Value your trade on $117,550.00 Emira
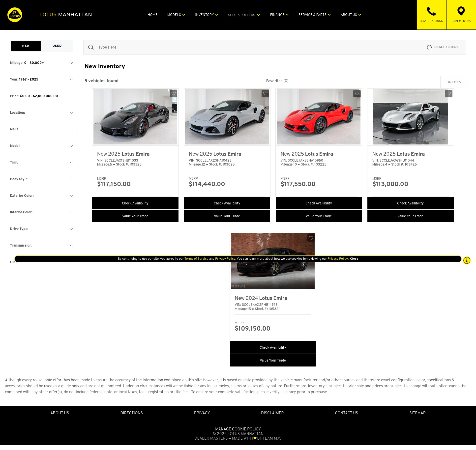 (x=319, y=216)
